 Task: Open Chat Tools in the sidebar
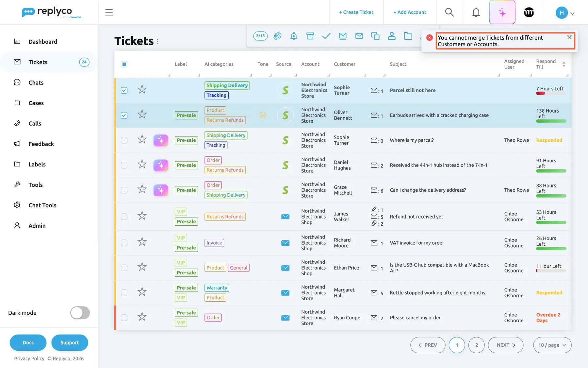point(42,205)
